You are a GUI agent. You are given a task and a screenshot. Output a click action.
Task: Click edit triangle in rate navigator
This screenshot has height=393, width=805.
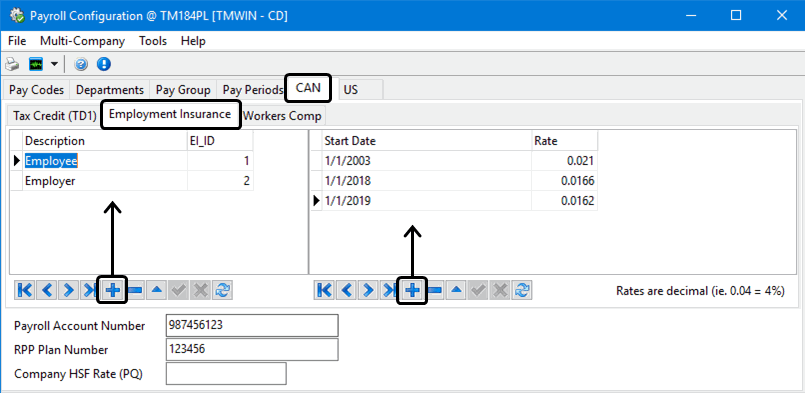[x=456, y=290]
